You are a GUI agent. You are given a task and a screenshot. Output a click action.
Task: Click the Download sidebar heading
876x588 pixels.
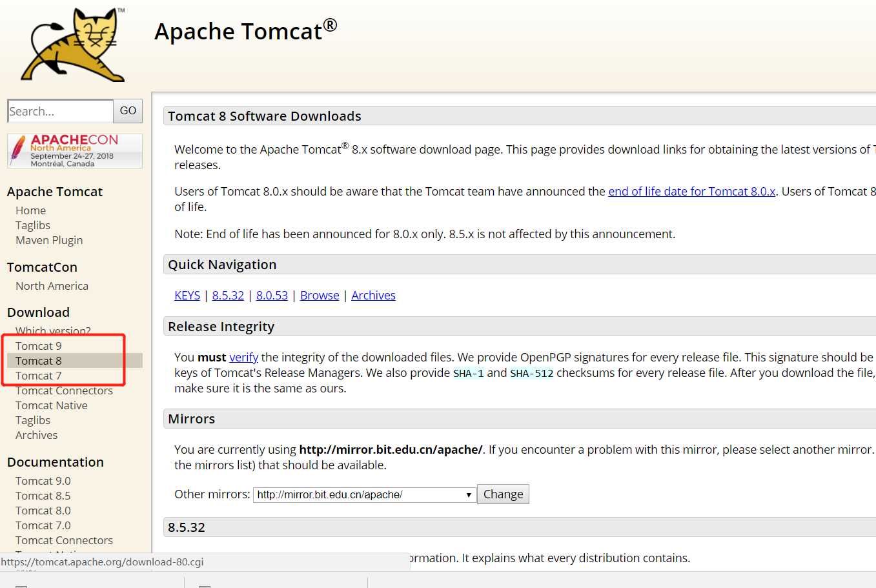[x=38, y=312]
